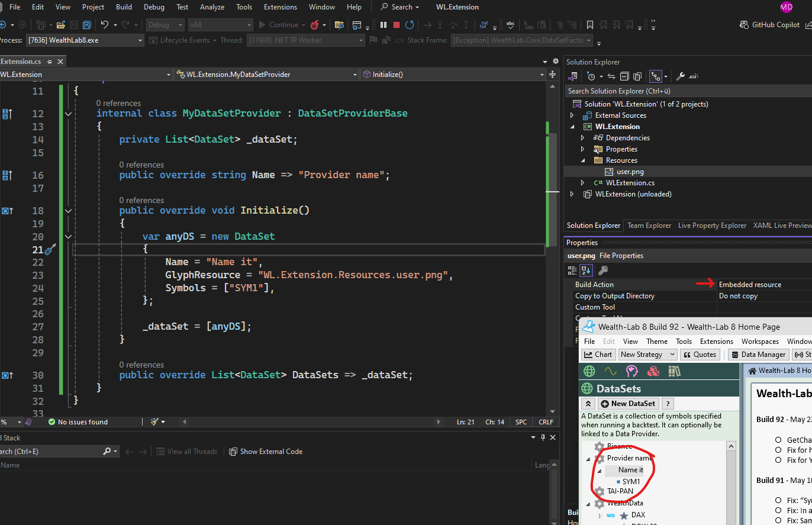Image resolution: width=812 pixels, height=525 pixels.
Task: Click the Search box in title bar
Action: coord(399,7)
